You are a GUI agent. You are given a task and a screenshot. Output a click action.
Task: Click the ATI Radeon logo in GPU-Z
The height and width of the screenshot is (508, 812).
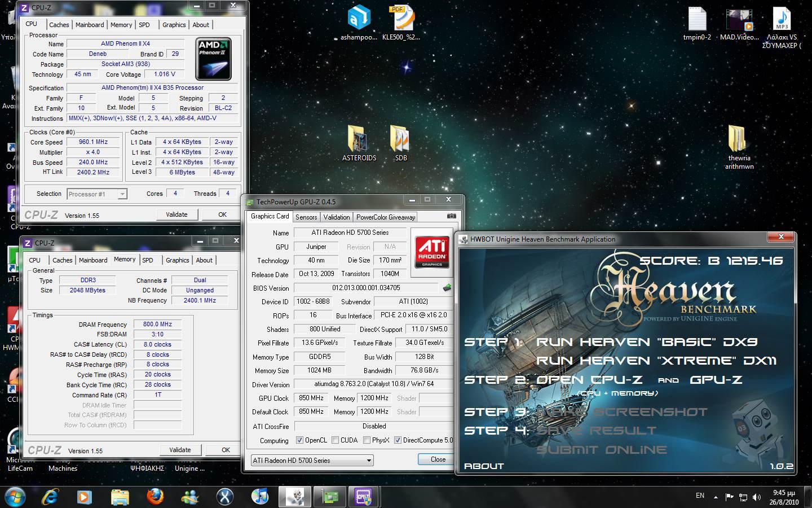click(433, 252)
